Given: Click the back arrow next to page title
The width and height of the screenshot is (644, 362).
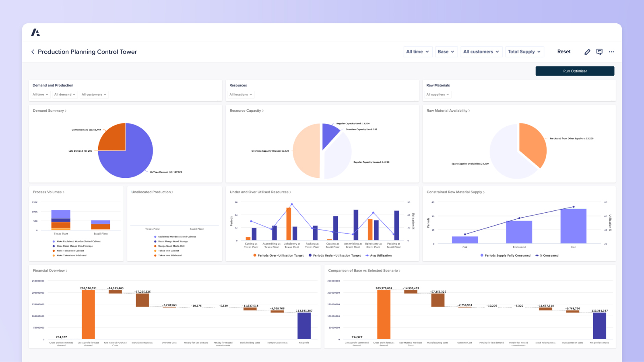Looking at the screenshot, I should click(33, 52).
